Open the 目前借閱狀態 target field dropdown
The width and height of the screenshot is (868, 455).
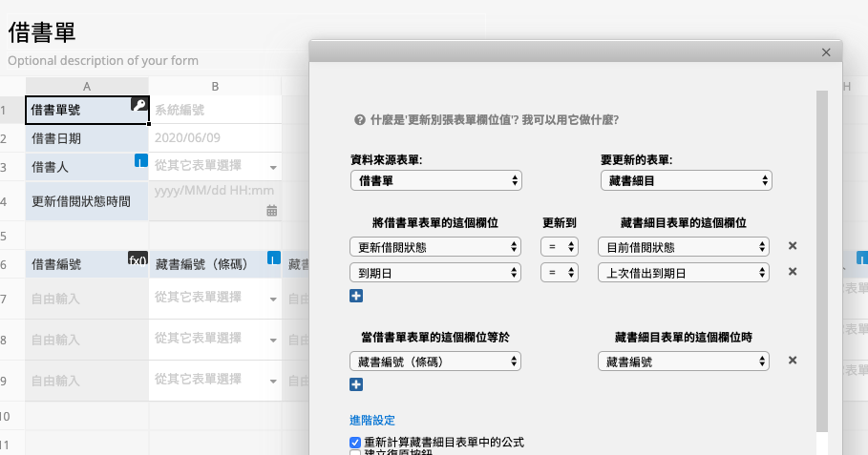[x=684, y=247]
